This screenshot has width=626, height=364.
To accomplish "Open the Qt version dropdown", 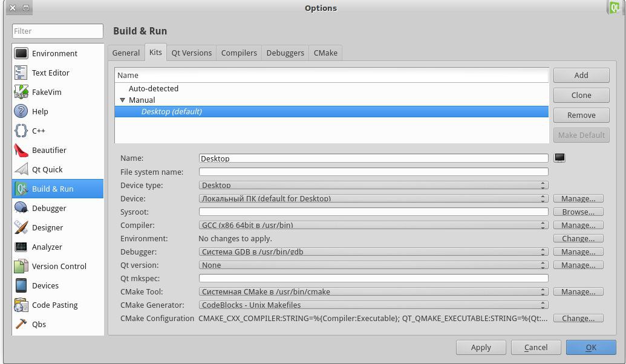I will pos(373,265).
